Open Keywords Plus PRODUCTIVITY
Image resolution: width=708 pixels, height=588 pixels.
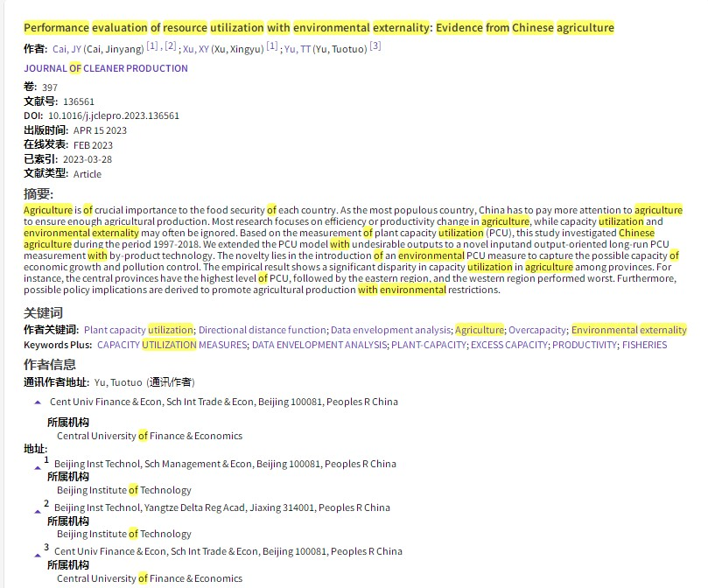(584, 345)
